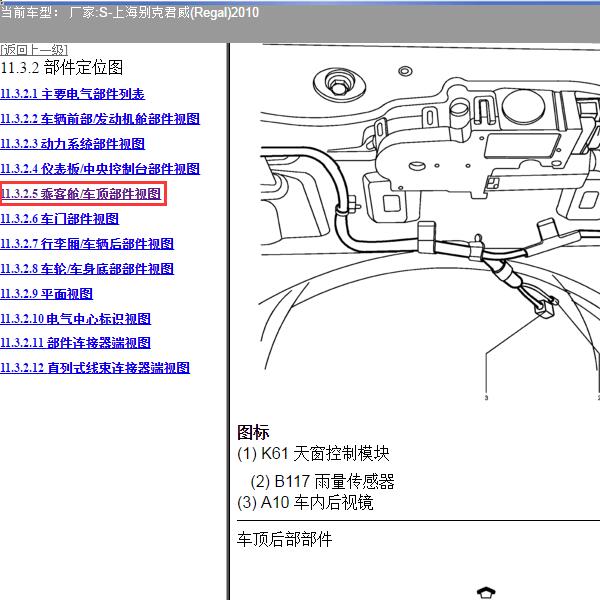The image size is (600, 600).
Task: Open 11.3.2.12 直列式线束连接器端视图
Action: click(x=95, y=368)
